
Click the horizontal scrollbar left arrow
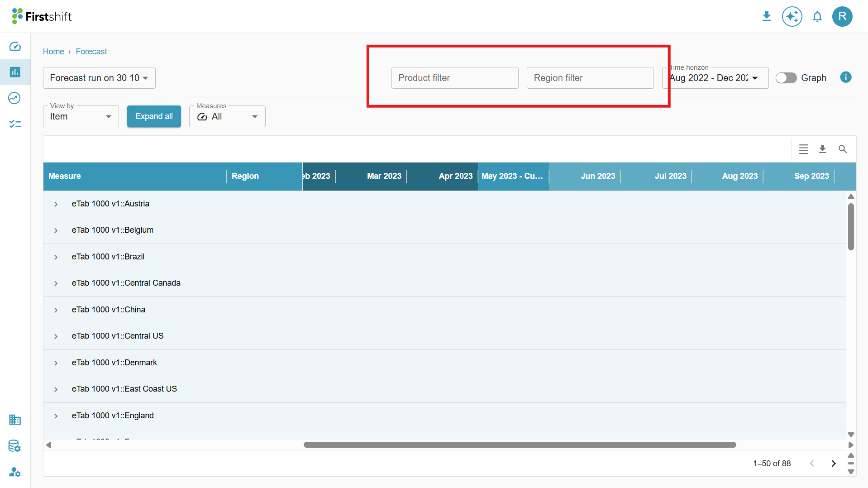[48, 445]
